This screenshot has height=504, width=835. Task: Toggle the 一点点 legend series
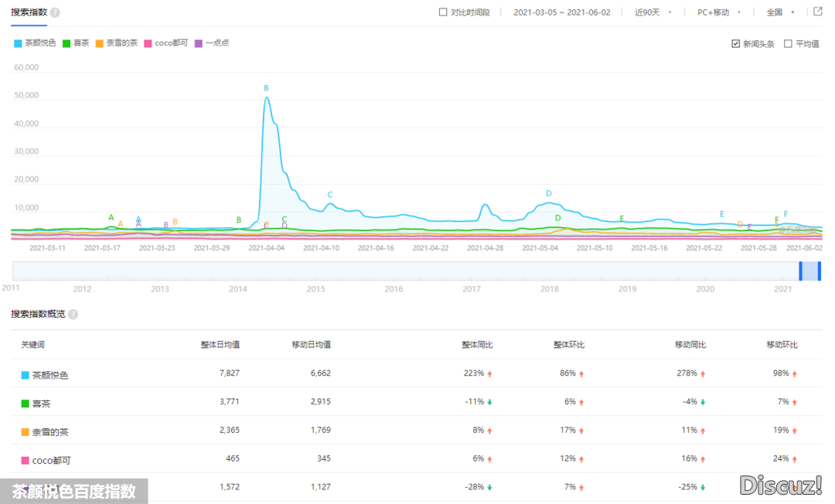[212, 43]
